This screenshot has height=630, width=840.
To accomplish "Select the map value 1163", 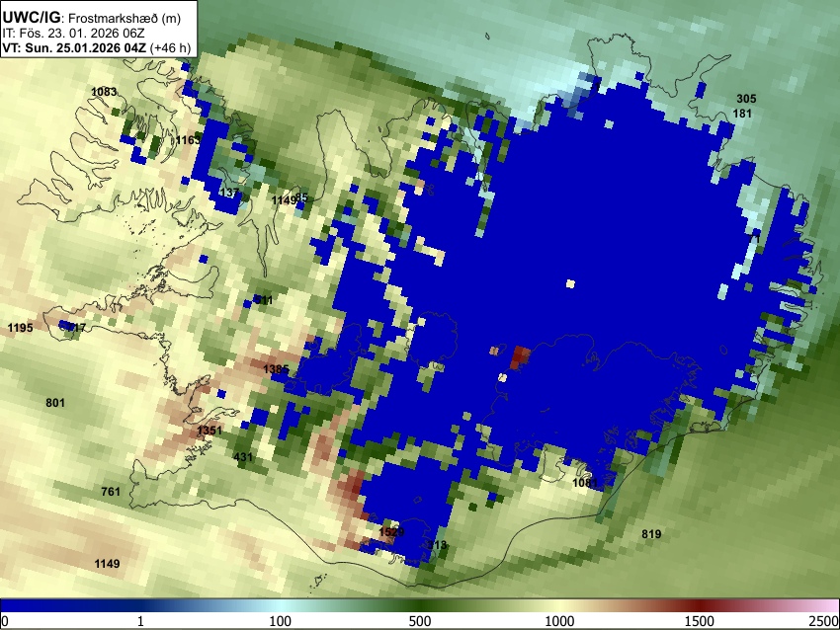I will (x=188, y=140).
